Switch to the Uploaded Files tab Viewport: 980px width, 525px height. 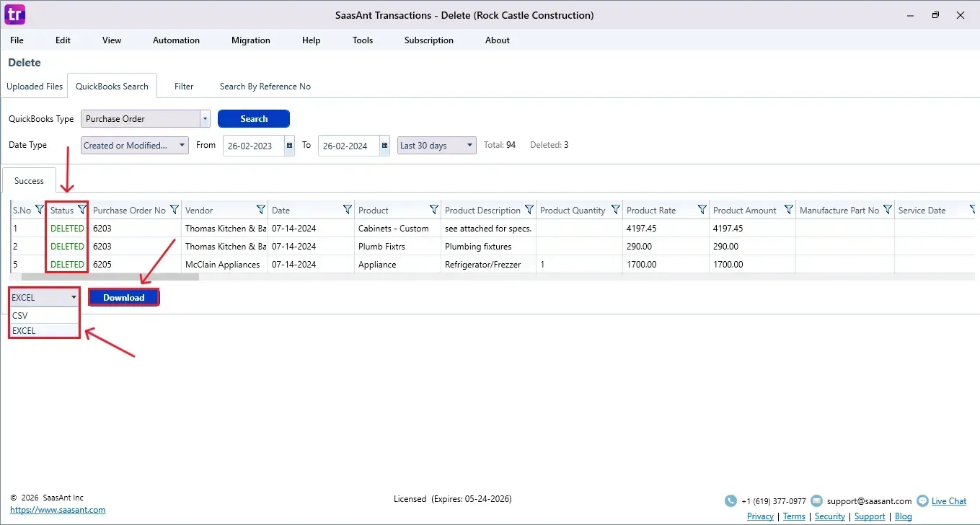35,87
